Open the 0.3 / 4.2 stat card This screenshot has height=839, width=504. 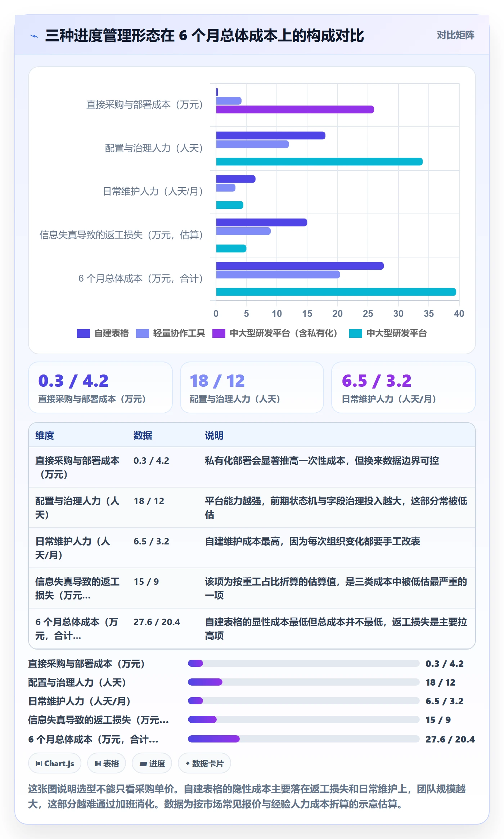pyautogui.click(x=100, y=387)
